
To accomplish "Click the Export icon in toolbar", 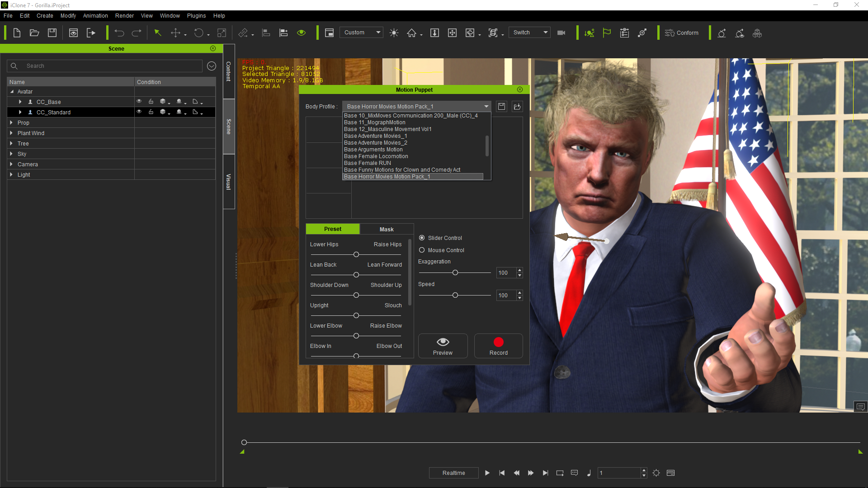I will [91, 33].
